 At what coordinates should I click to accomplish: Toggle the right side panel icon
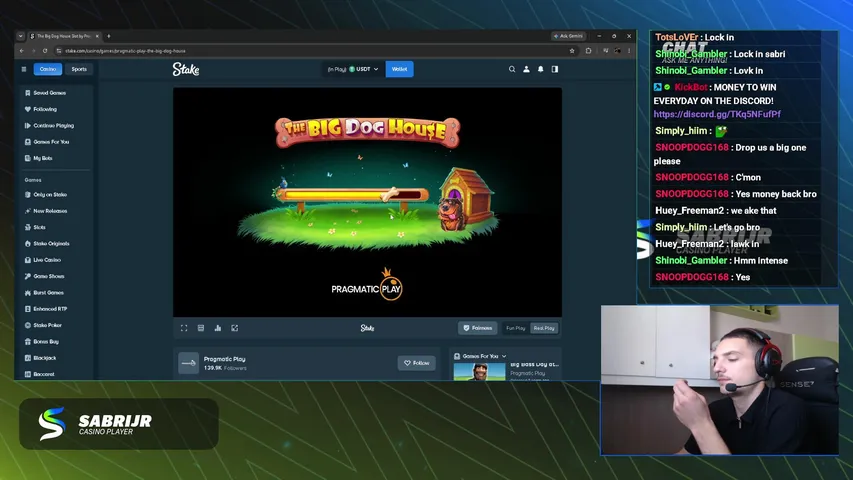pyautogui.click(x=555, y=69)
